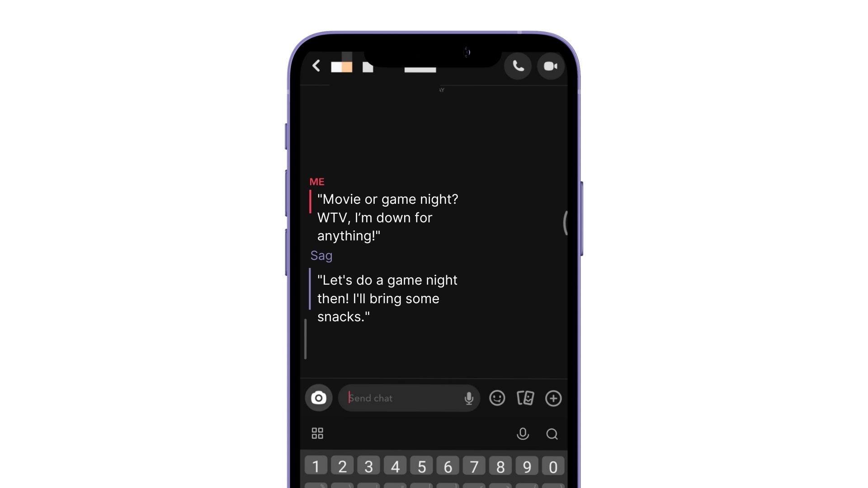
Task: Open keyboard grid/apps view
Action: (317, 433)
